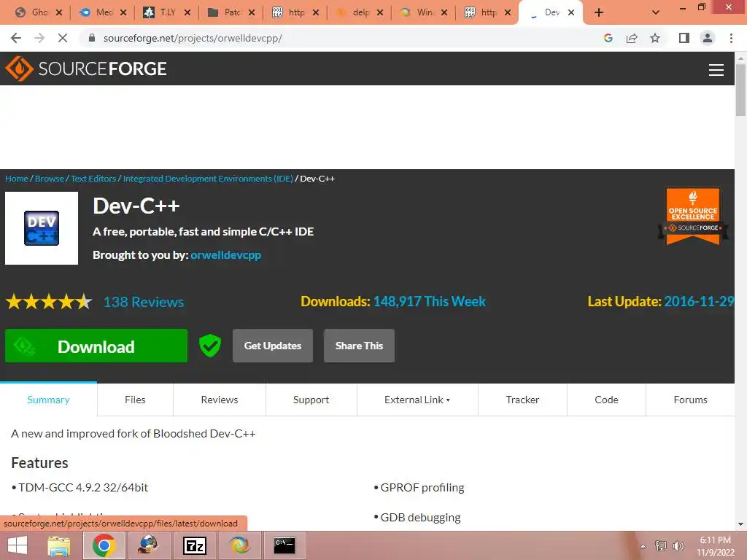Click the padlock site info icon
This screenshot has height=560, width=747.
pos(92,38)
